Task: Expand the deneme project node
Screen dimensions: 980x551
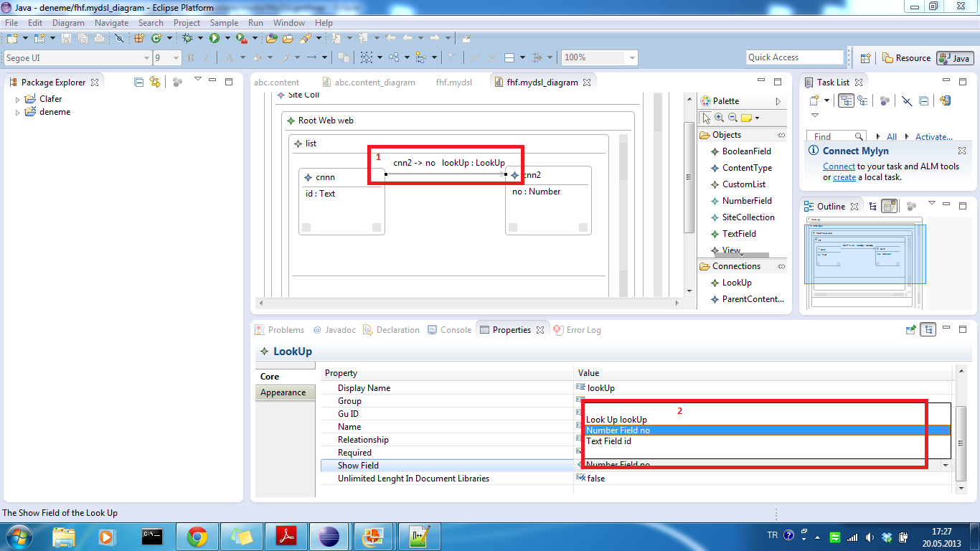Action: [18, 113]
